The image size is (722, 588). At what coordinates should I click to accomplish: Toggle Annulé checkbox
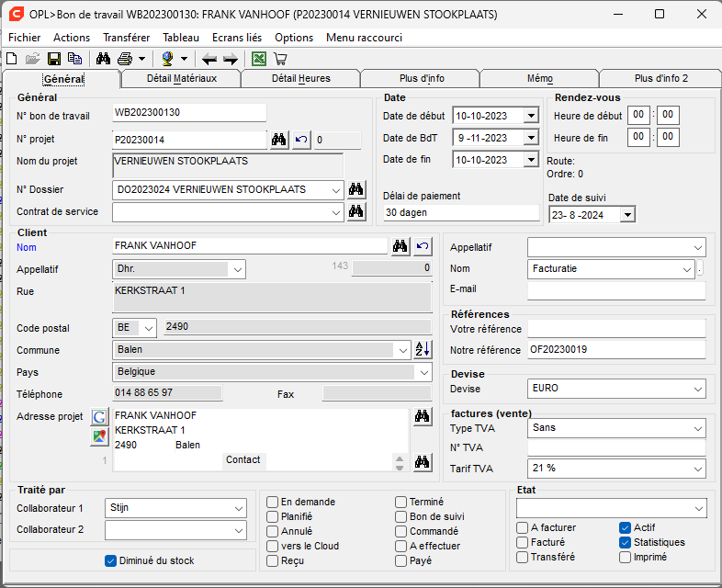(x=273, y=531)
